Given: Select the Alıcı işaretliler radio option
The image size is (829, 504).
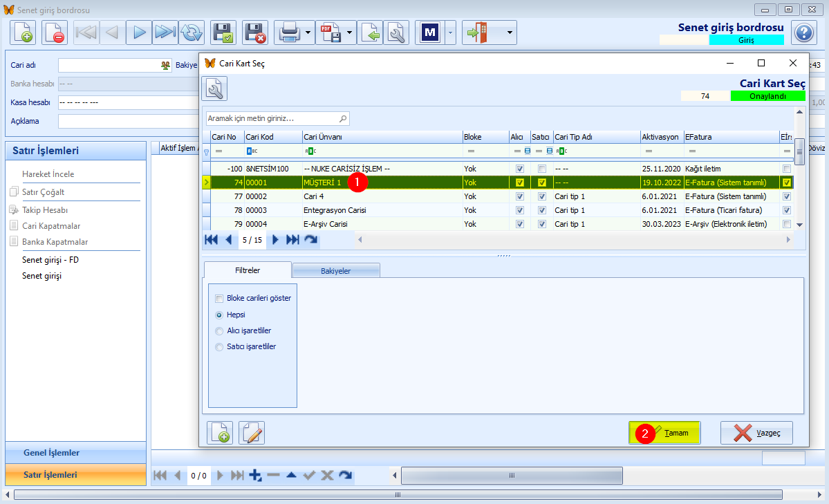Looking at the screenshot, I should pyautogui.click(x=219, y=331).
